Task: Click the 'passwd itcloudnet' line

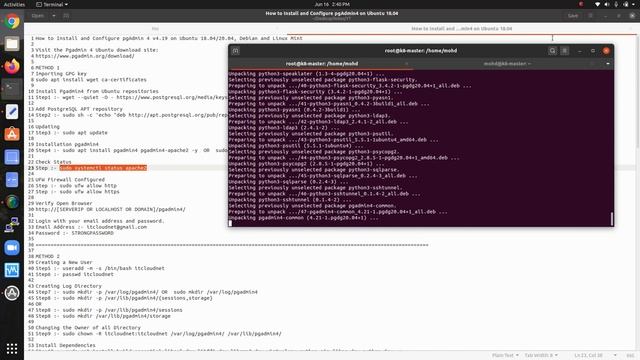Action: [x=74, y=274]
